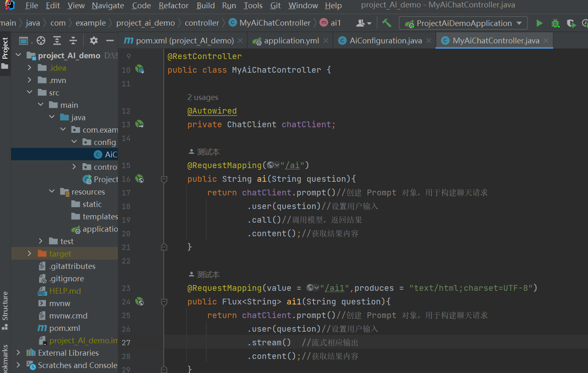
Task: Hide the Project tool window
Action: pos(110,40)
